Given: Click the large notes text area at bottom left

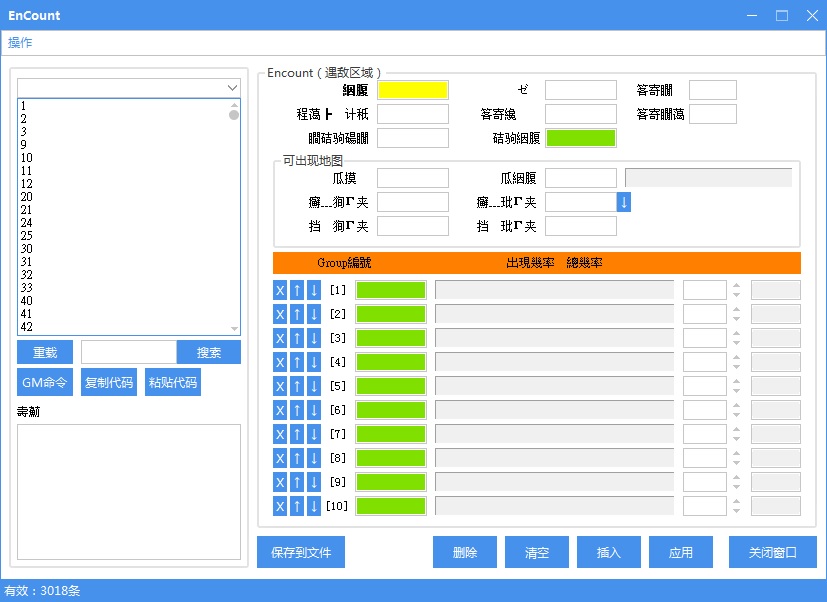Looking at the screenshot, I should pos(129,492).
